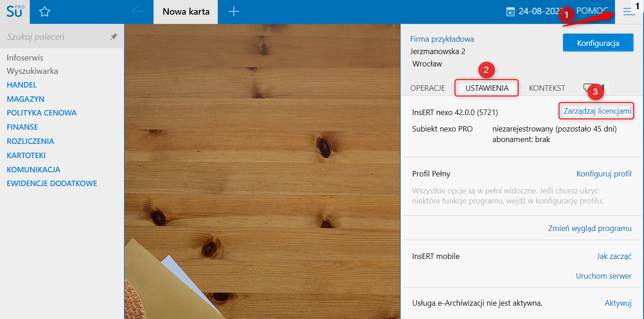Switch to USTAWIENIA tab
This screenshot has height=319, width=644.
point(487,88)
